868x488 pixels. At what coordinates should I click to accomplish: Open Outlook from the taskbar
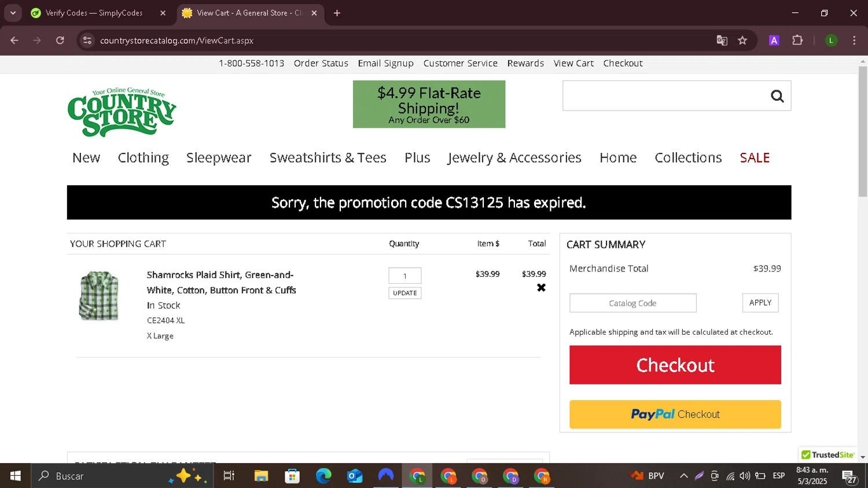[355, 476]
